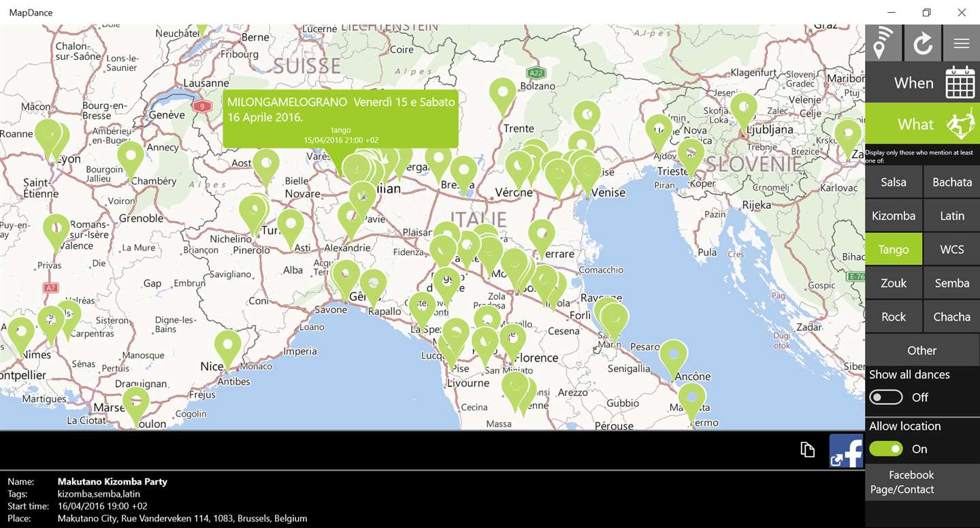Viewport: 980px width, 528px height.
Task: Select the map pin near Ferrare
Action: coord(542,235)
